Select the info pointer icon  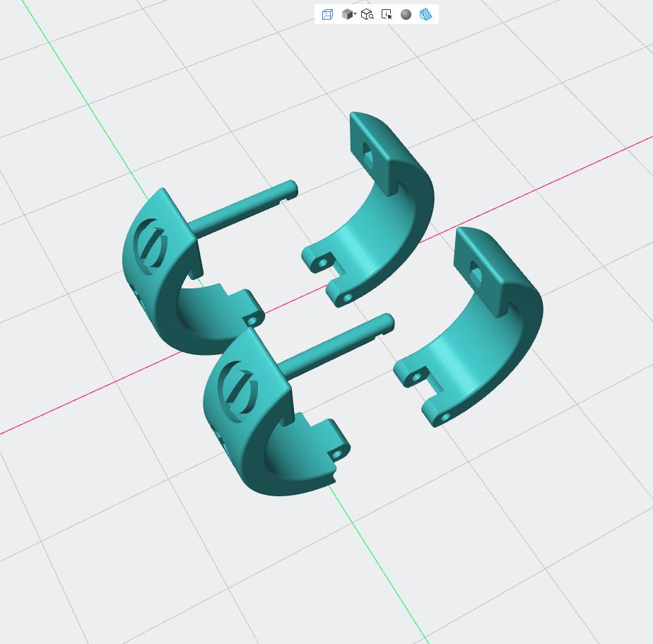[387, 15]
